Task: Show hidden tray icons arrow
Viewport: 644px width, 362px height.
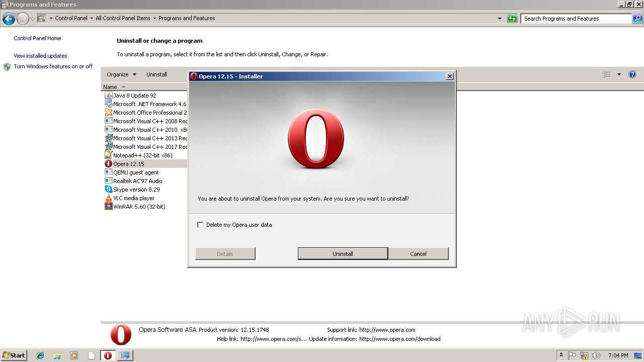Action: click(x=561, y=355)
